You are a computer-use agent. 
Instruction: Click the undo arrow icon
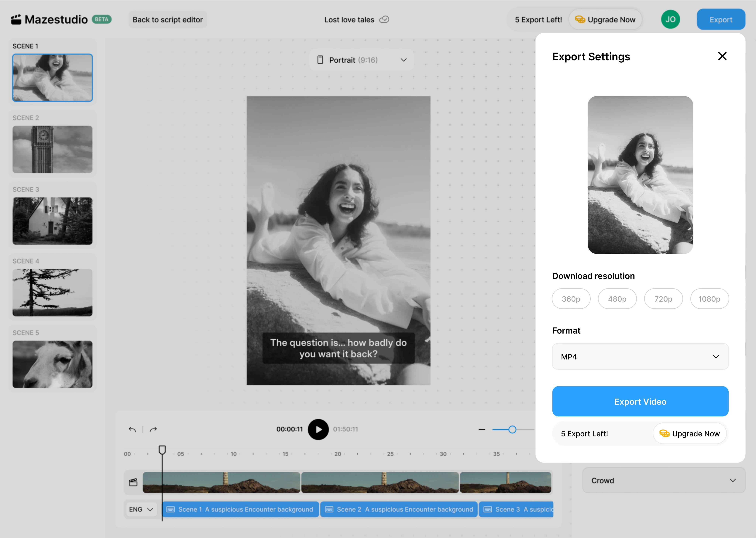click(132, 429)
